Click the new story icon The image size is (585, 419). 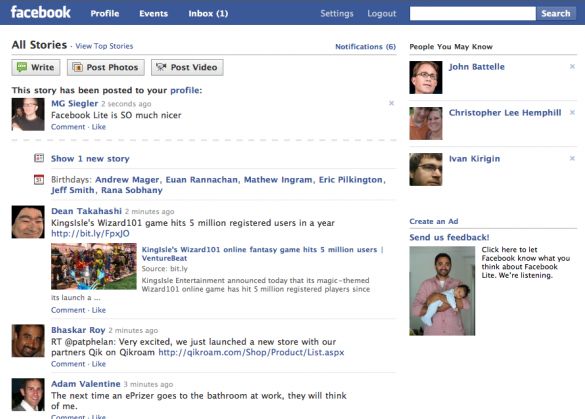[39, 158]
